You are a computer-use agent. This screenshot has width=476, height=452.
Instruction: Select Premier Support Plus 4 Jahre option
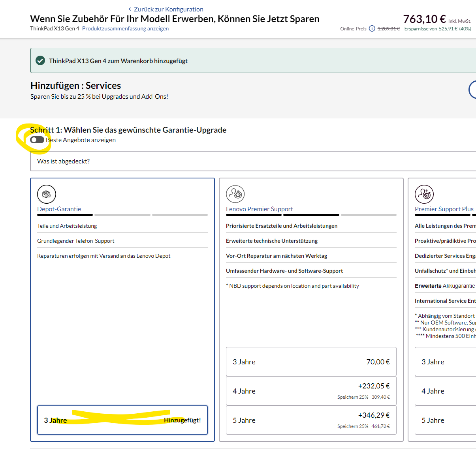click(x=446, y=391)
